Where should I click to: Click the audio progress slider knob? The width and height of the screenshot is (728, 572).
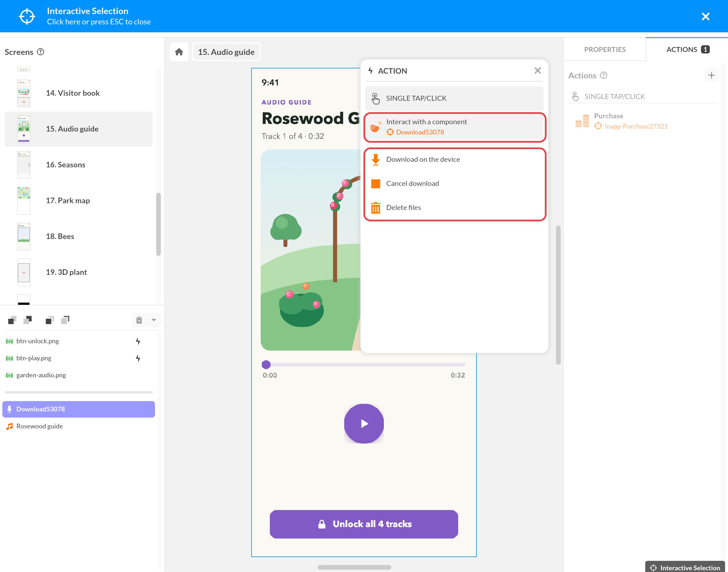(x=266, y=365)
